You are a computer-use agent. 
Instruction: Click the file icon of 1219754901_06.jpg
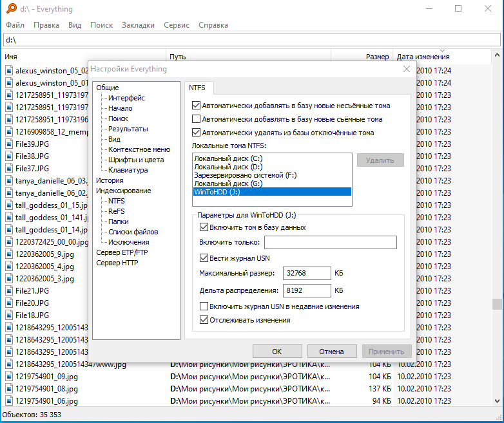9,401
